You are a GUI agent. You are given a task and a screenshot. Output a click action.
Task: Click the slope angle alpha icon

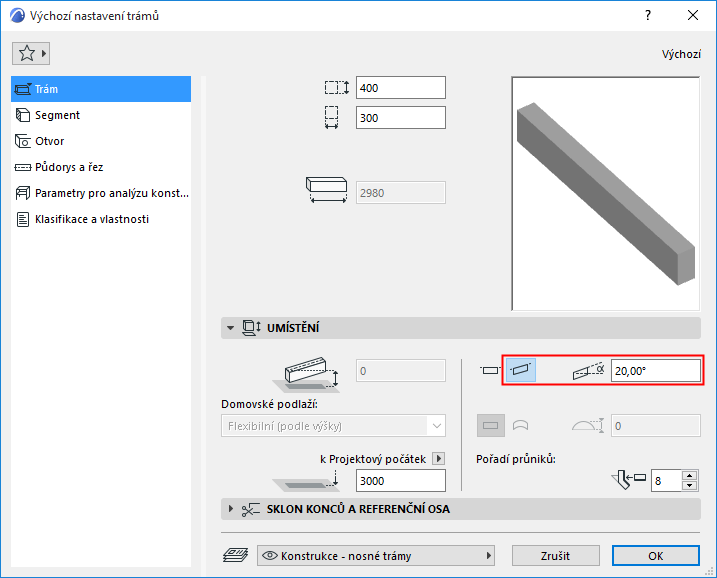(589, 371)
